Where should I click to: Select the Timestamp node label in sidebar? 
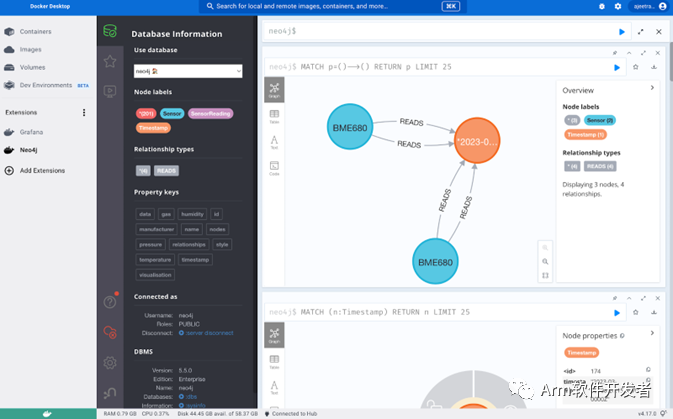[x=153, y=128]
